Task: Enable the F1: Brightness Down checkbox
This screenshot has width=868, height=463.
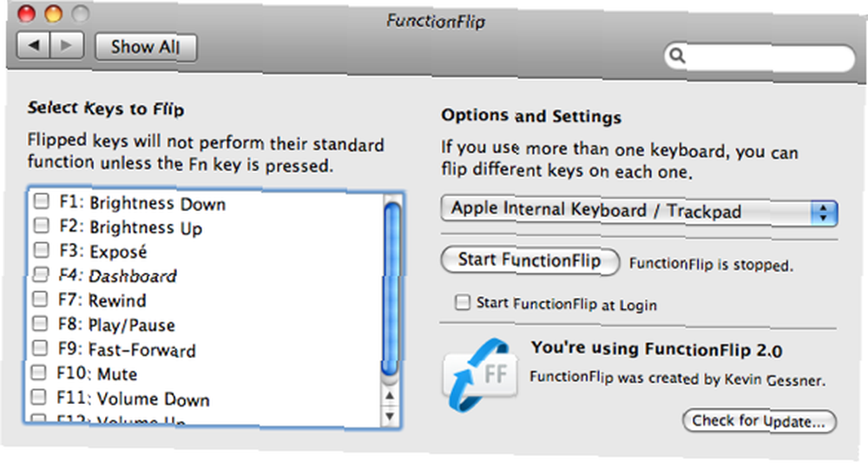Action: click(x=41, y=201)
